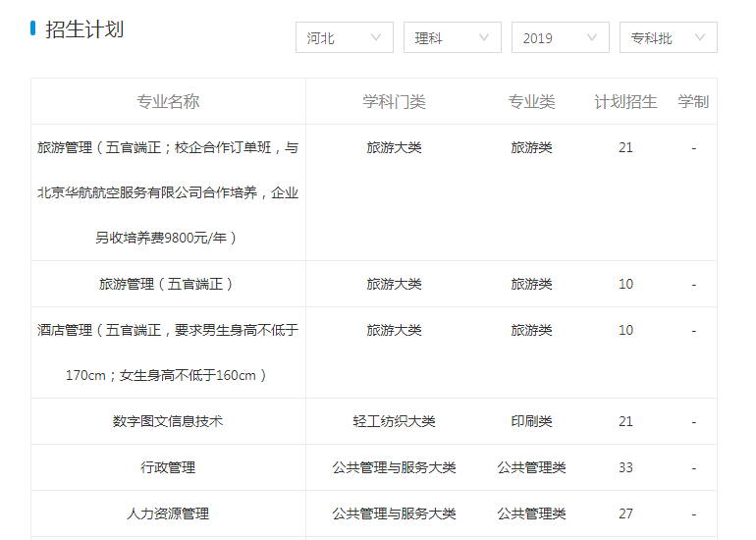The width and height of the screenshot is (756, 540).
Task: Click 公共管理与服务大类 in the 行政管理 row
Action: (x=394, y=467)
